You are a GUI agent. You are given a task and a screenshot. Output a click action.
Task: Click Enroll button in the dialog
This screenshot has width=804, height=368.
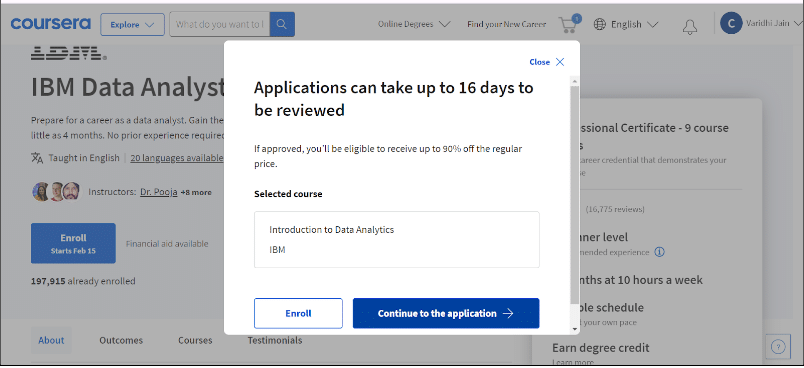298,313
